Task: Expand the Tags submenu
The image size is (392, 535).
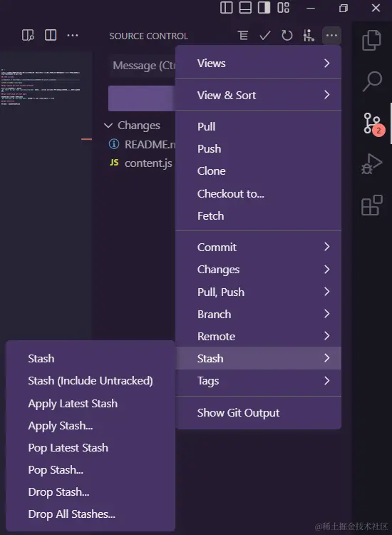Action: pyautogui.click(x=258, y=380)
